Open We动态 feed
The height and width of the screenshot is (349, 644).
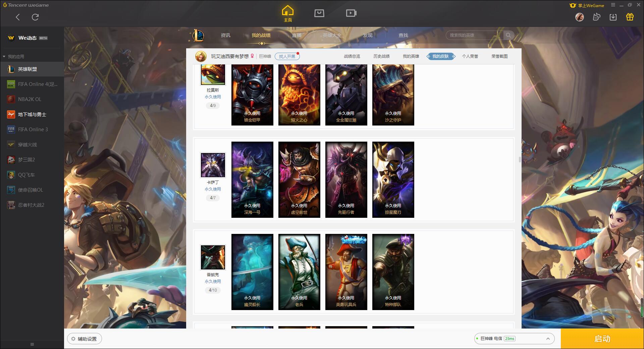point(28,38)
